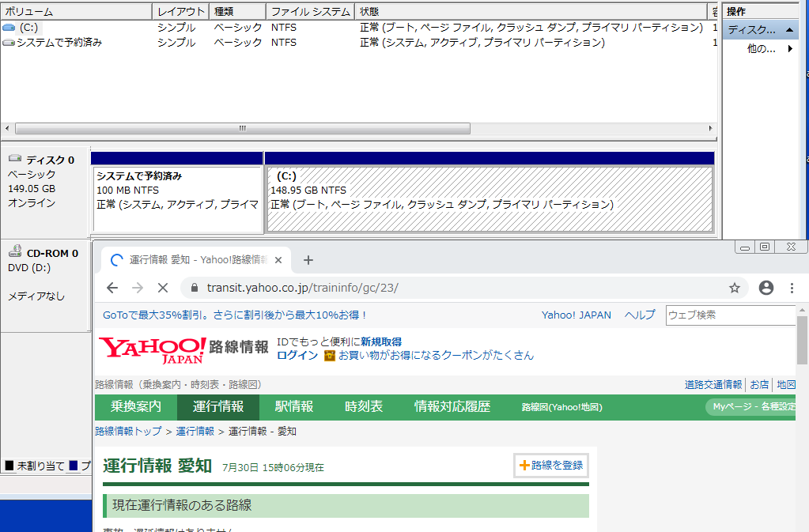Click the coupon gift icon beside お買い物
Image resolution: width=809 pixels, height=532 pixels.
329,356
